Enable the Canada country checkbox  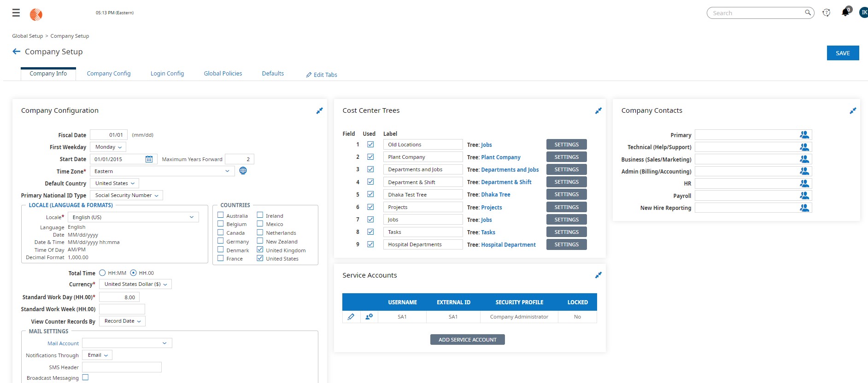coord(221,232)
